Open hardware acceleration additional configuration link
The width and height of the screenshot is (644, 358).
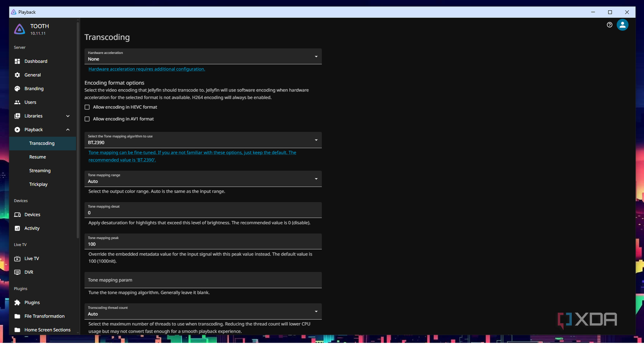(147, 69)
